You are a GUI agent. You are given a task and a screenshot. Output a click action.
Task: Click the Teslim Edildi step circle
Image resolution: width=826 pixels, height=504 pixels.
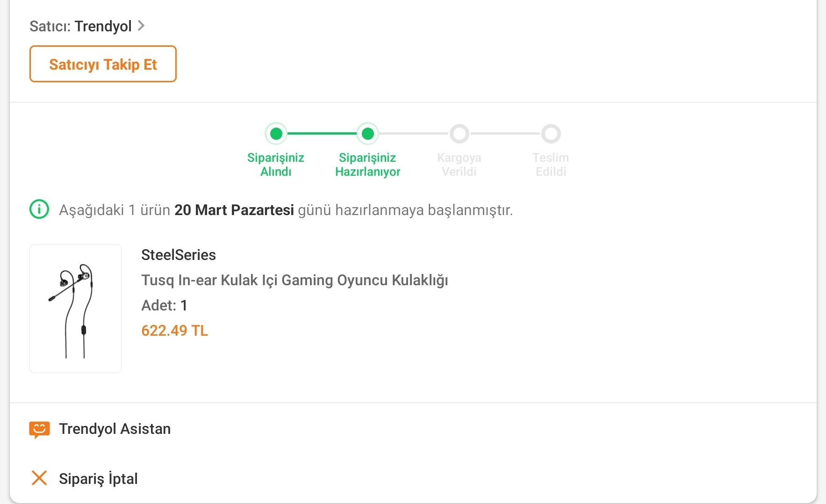pyautogui.click(x=551, y=134)
